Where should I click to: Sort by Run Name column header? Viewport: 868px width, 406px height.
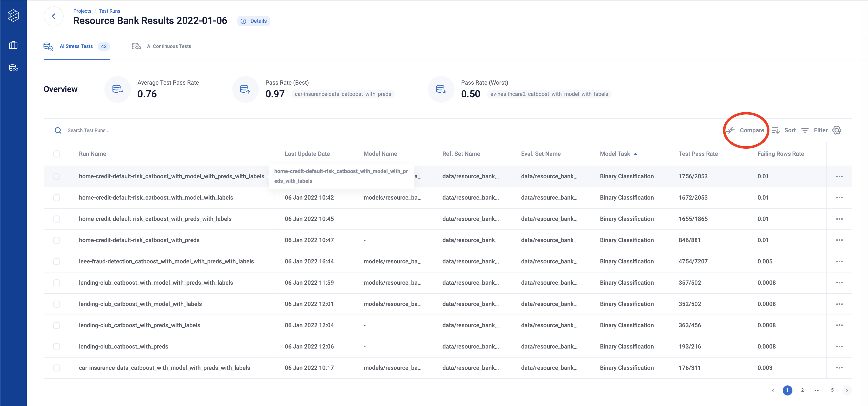(92, 154)
